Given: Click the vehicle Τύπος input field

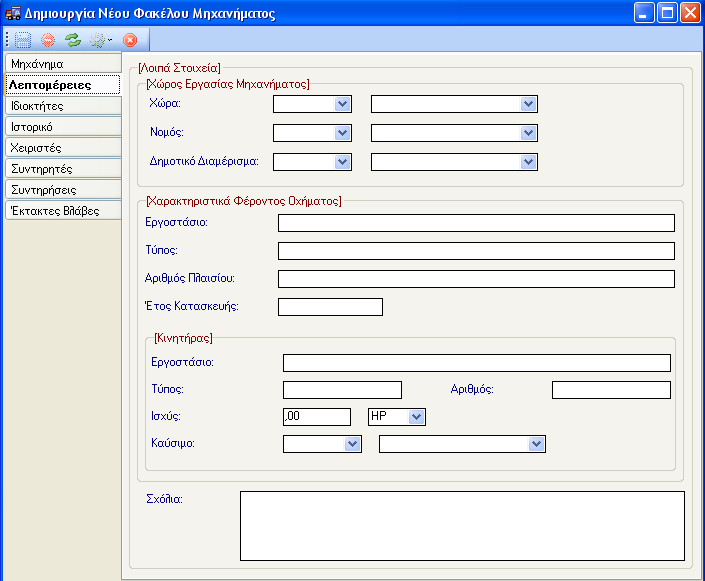Looking at the screenshot, I should (476, 251).
